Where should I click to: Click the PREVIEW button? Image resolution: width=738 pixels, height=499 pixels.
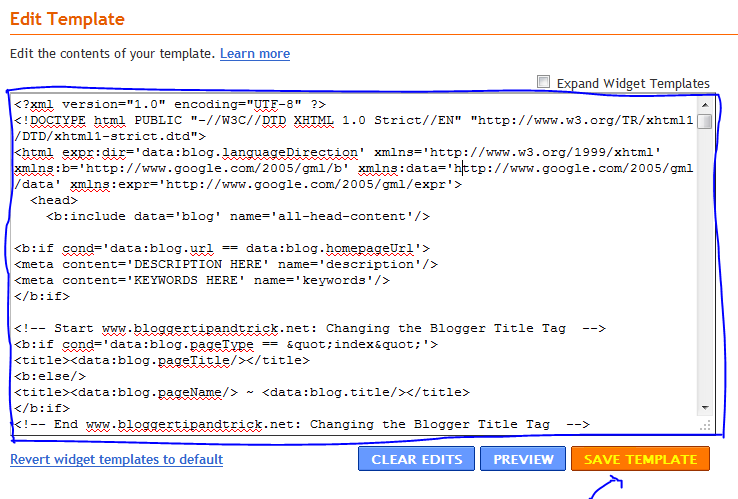click(x=523, y=459)
